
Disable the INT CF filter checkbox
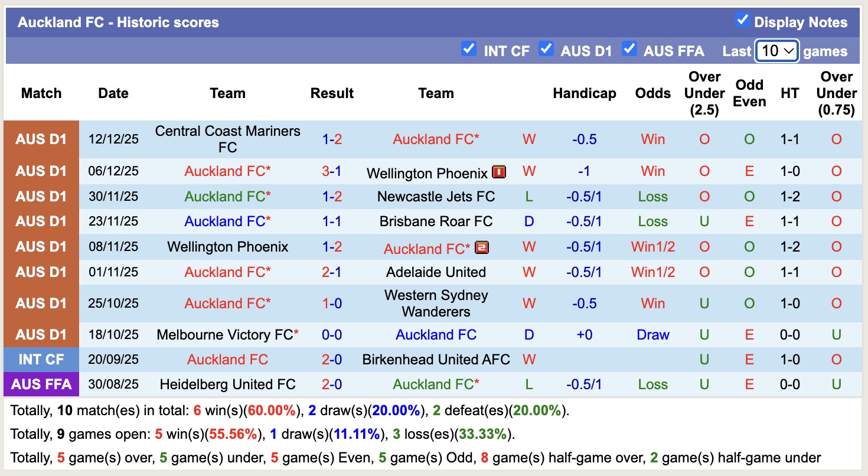click(469, 50)
